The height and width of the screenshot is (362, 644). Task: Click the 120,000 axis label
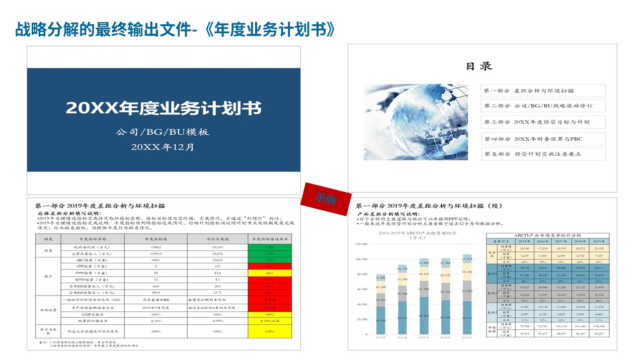click(362, 244)
